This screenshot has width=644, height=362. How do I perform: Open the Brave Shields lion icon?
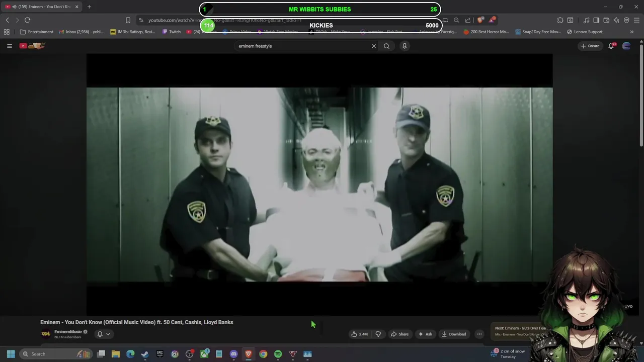coord(480,20)
